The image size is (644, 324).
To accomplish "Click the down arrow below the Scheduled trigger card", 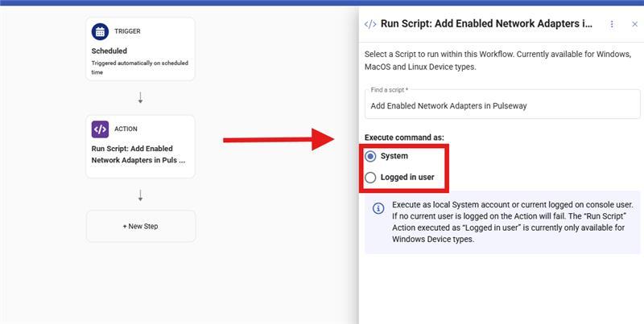I will (141, 98).
